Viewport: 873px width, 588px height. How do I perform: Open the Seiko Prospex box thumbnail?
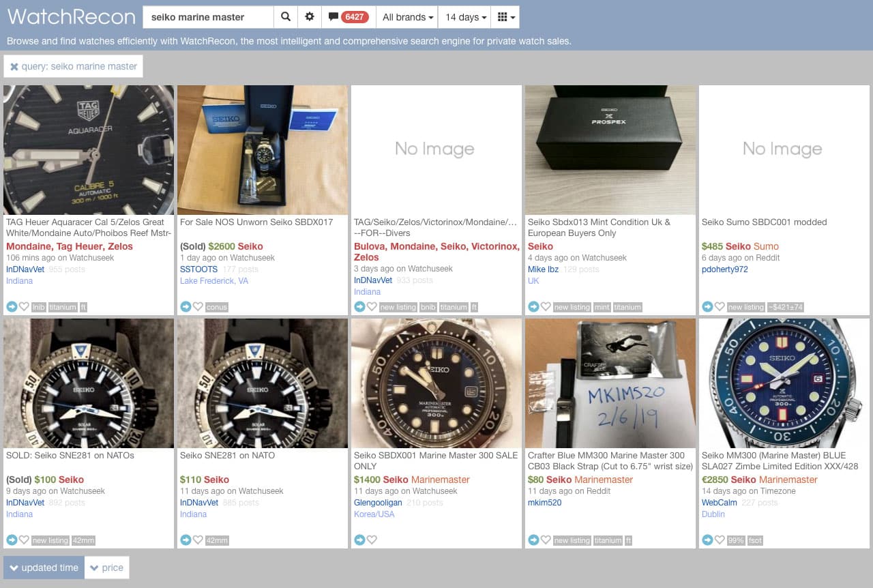(x=610, y=150)
